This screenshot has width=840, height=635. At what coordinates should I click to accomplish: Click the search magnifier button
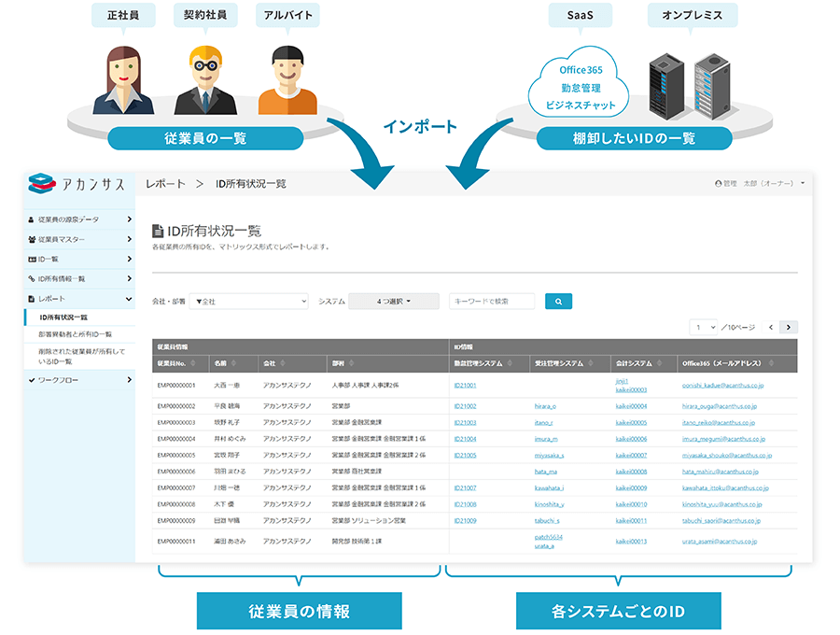[558, 301]
